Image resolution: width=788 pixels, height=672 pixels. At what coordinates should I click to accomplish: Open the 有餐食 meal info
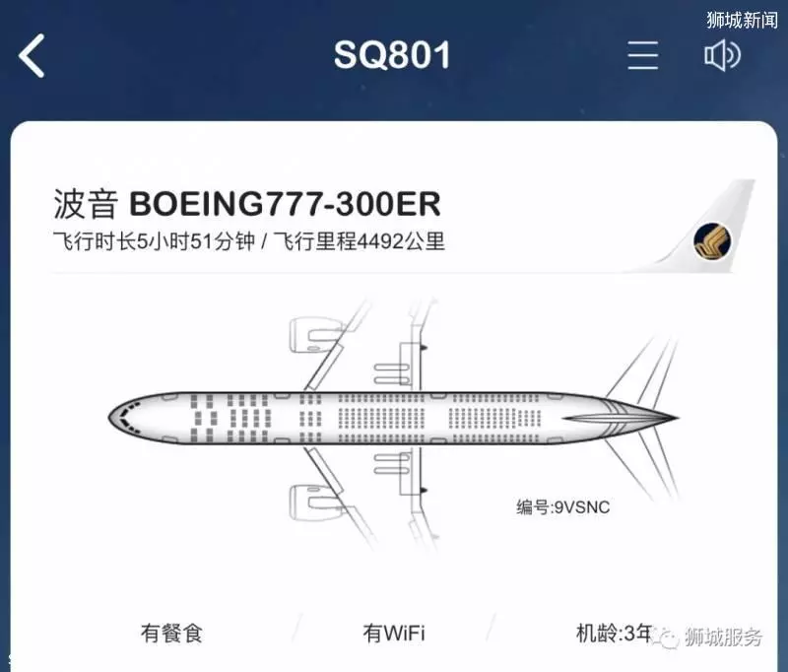click(171, 633)
